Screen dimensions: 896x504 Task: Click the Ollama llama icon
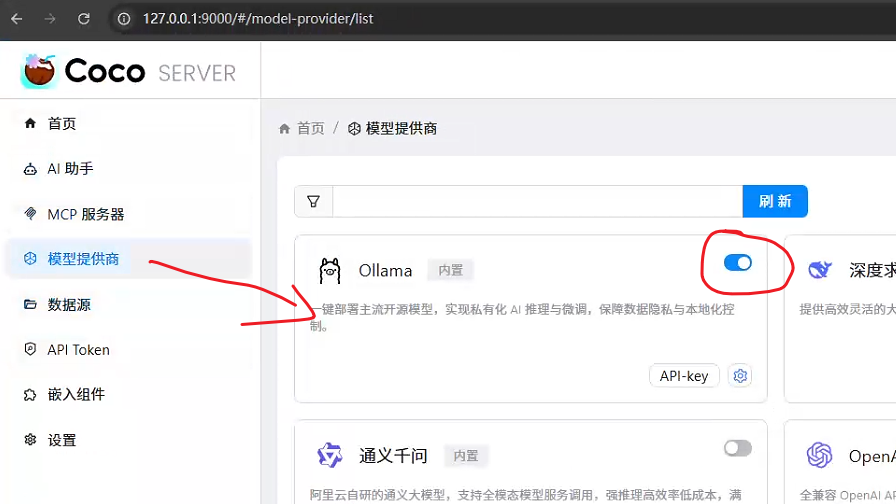pyautogui.click(x=330, y=270)
